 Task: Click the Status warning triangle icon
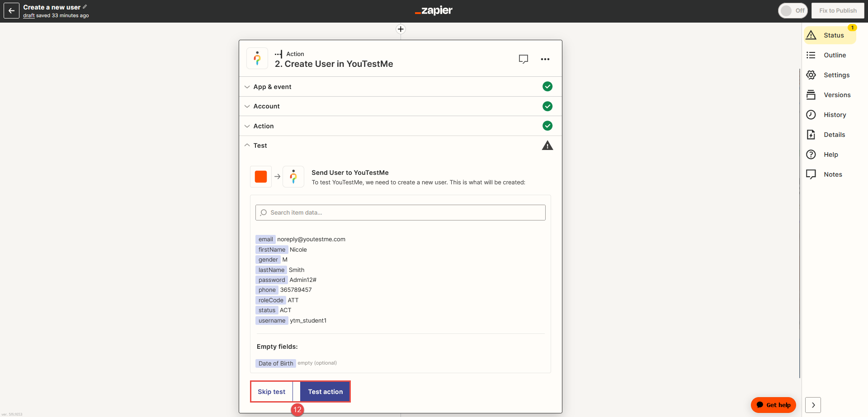[x=811, y=35]
